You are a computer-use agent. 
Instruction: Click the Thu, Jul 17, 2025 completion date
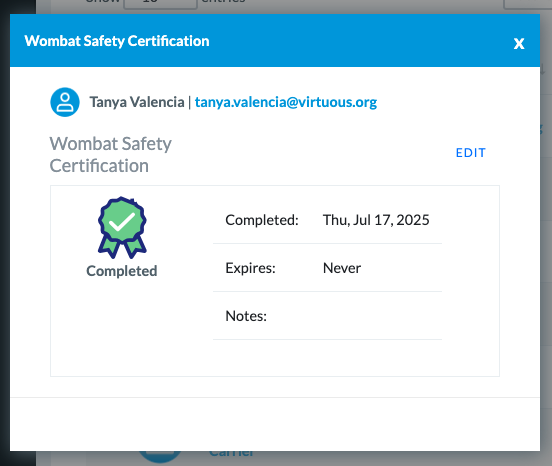click(x=376, y=220)
